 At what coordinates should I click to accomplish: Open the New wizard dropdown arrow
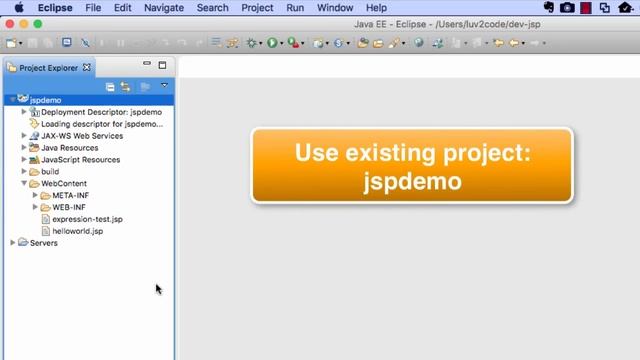20,43
